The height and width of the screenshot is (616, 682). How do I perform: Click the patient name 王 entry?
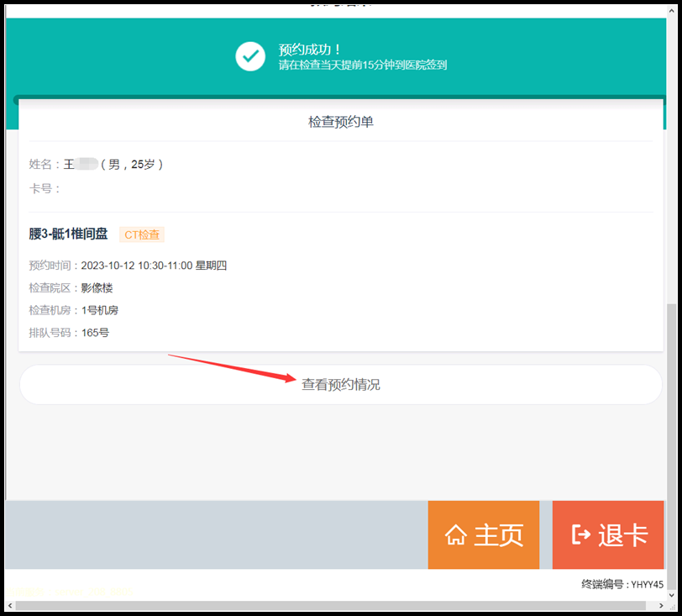71,164
